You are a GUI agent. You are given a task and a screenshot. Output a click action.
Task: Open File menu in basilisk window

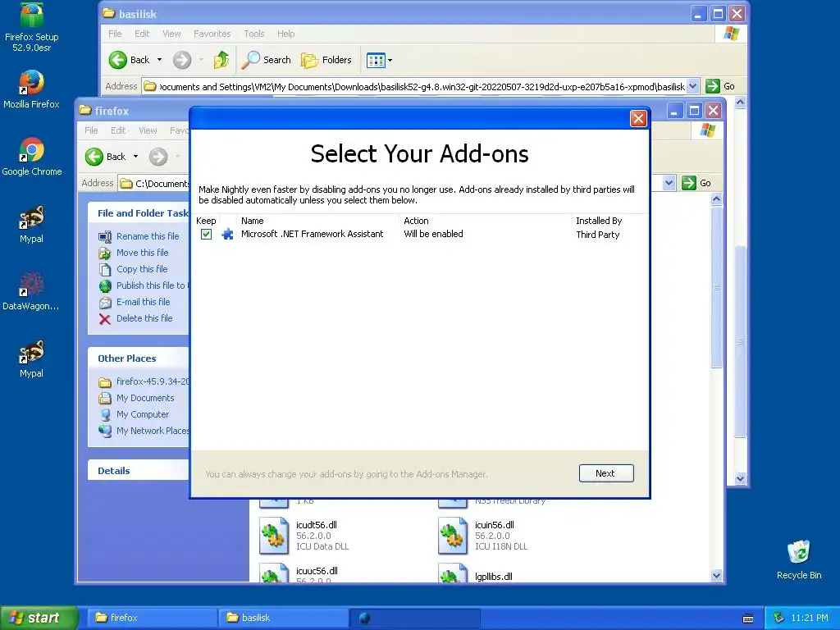point(115,34)
